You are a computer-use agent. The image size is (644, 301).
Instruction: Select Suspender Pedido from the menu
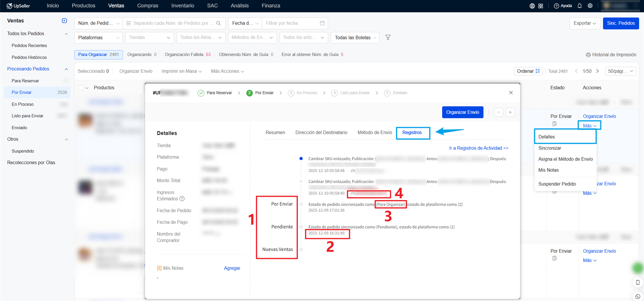point(557,184)
